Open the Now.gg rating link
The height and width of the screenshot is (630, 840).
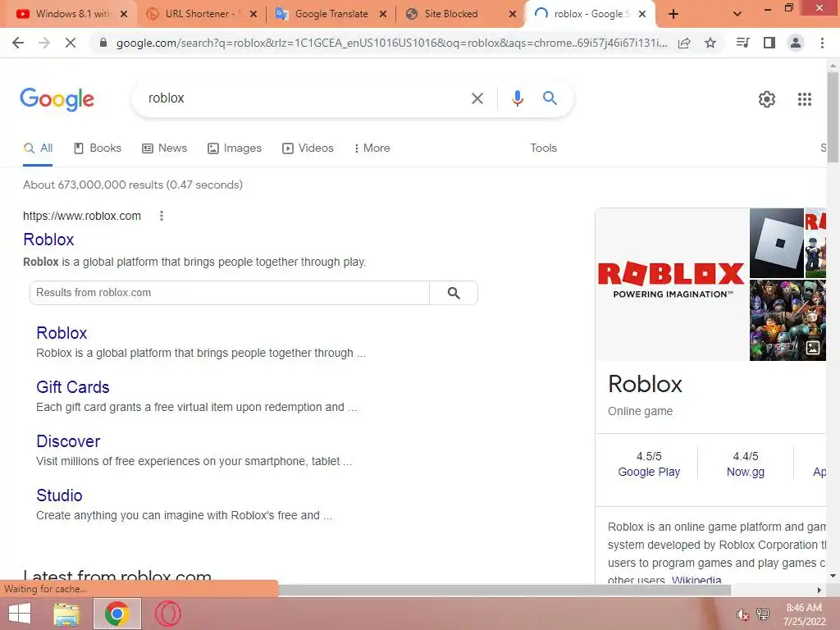pyautogui.click(x=745, y=472)
